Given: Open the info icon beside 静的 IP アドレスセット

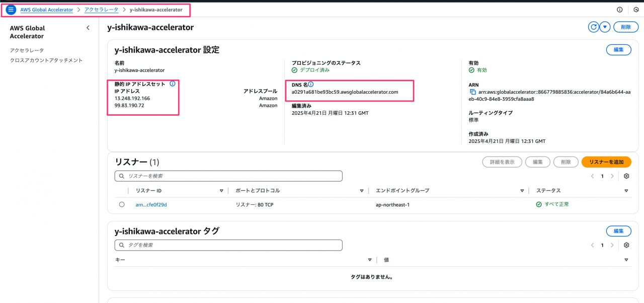Looking at the screenshot, I should coord(173,84).
